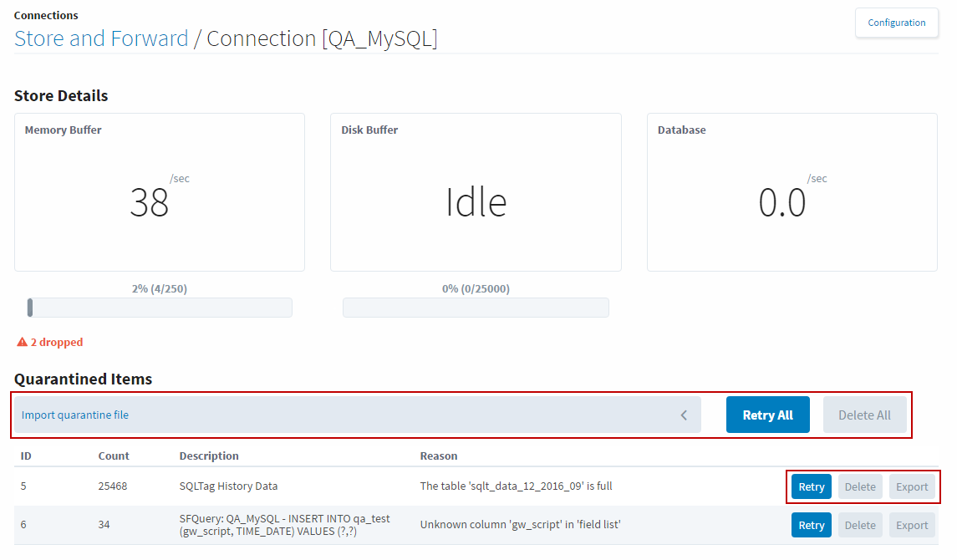The image size is (957, 560).
Task: Open the Configuration page
Action: tap(896, 23)
